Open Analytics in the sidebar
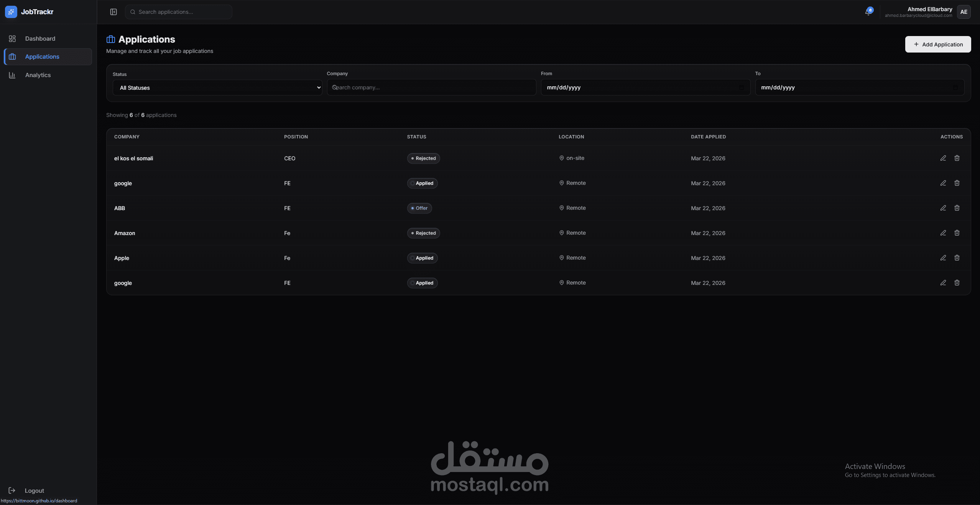This screenshot has width=980, height=505. click(x=38, y=75)
